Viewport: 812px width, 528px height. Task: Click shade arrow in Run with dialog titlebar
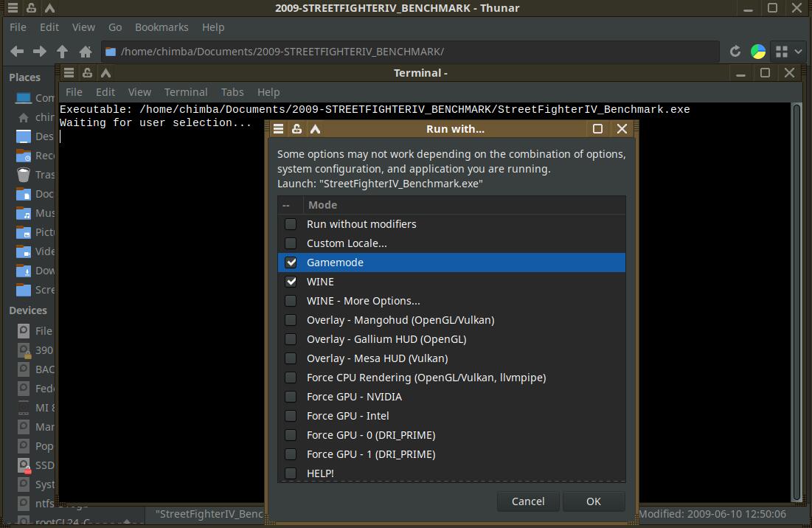pos(316,129)
